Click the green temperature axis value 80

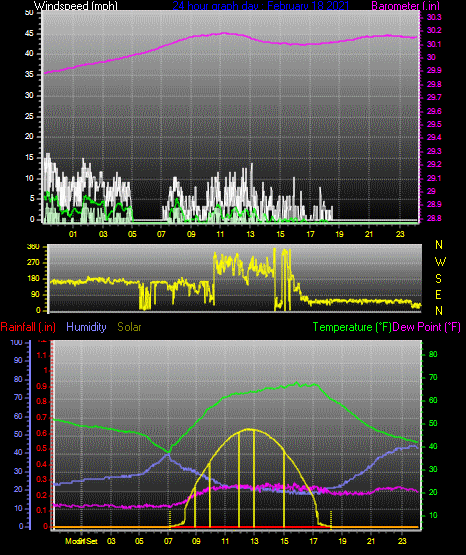433,354
